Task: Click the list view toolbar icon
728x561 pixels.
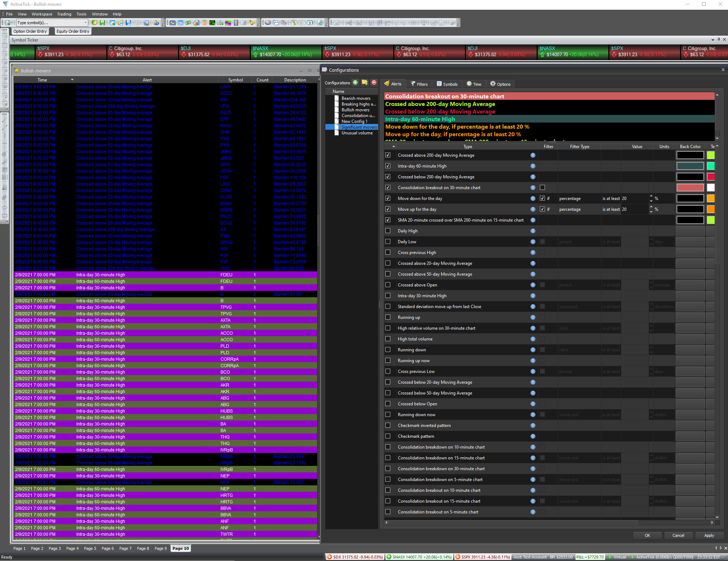Action: click(x=302, y=23)
